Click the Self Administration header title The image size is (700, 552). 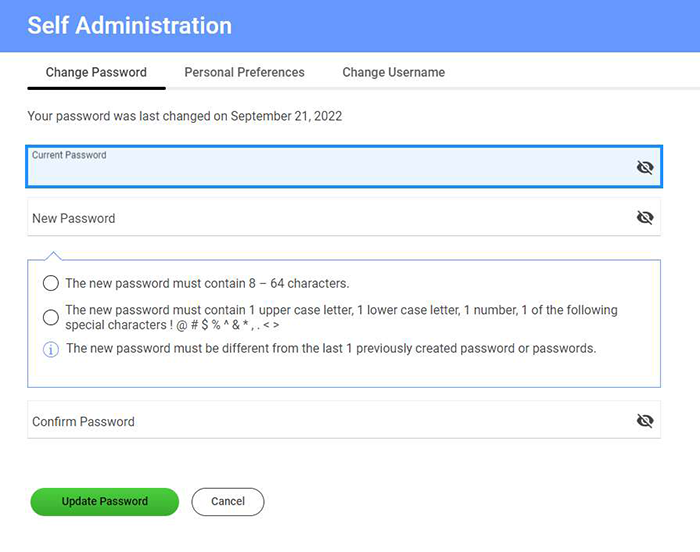click(x=129, y=25)
